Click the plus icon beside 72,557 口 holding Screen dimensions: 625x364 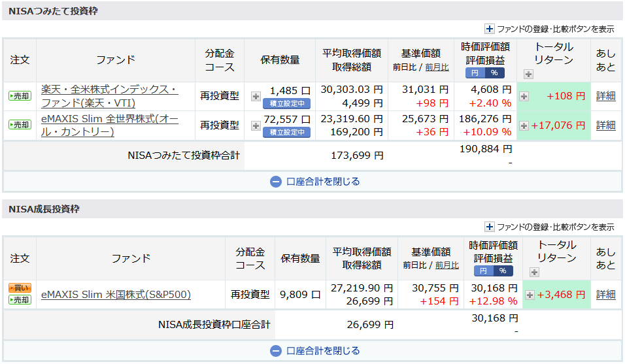[x=256, y=125]
